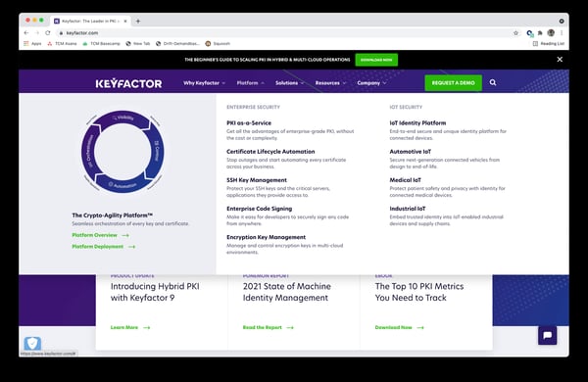Reload the page with the refresh icon
This screenshot has height=382, width=588.
point(48,33)
